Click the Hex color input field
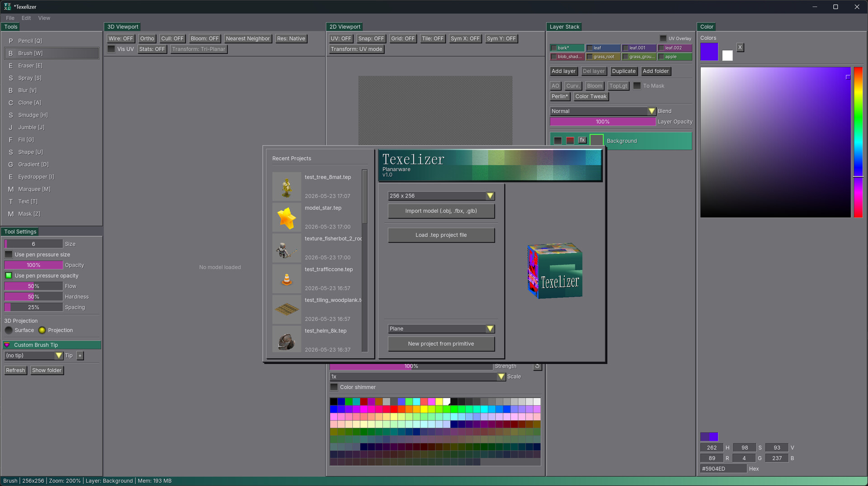The height and width of the screenshot is (486, 868). pos(723,469)
